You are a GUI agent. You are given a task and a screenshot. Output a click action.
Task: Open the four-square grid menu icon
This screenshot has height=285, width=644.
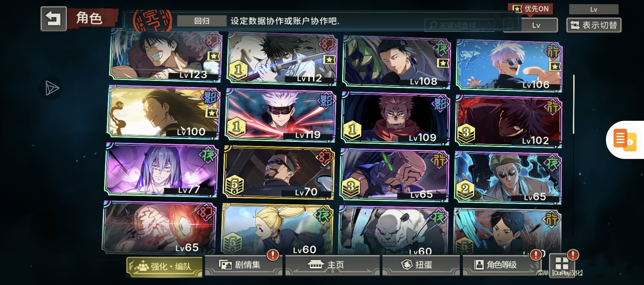(562, 264)
